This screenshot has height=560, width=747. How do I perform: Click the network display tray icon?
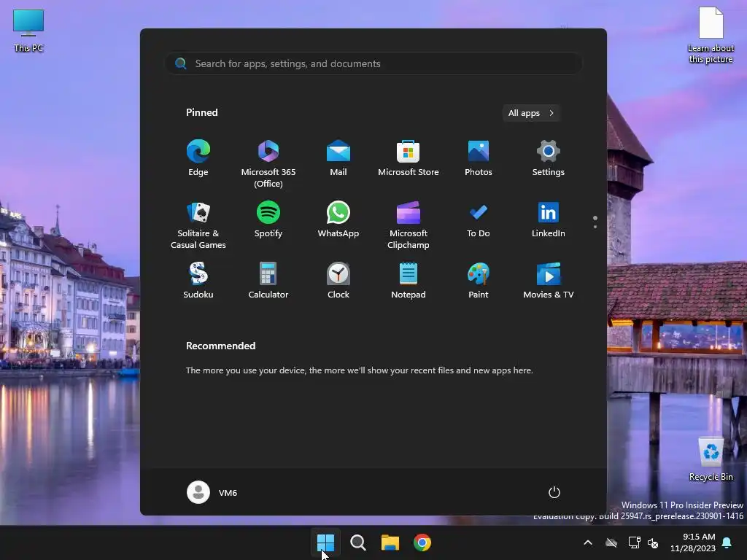pos(634,542)
